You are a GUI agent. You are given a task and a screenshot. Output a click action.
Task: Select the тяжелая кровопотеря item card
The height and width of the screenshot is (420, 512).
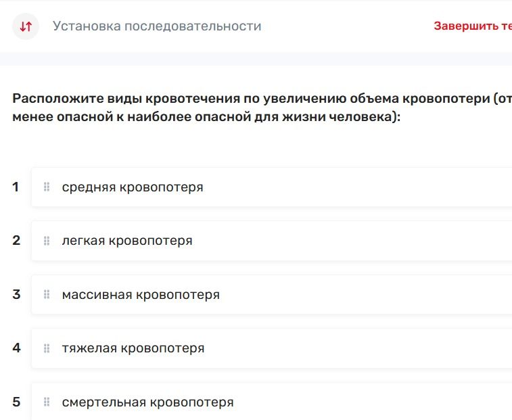point(272,348)
